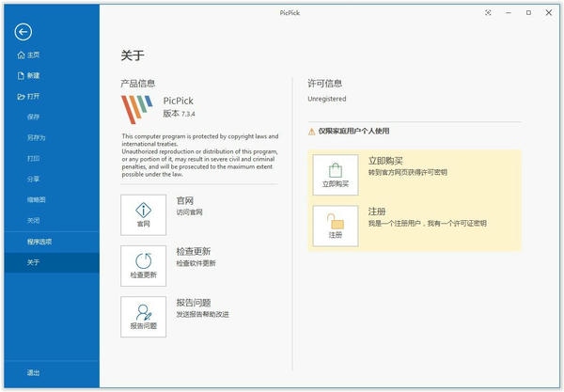564x392 pixels.
Task: Click the 发送报告帮助改进 text
Action: (202, 314)
